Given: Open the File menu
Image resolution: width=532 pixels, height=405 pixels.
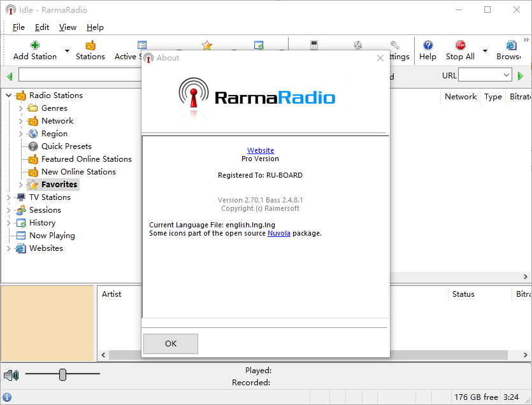Looking at the screenshot, I should click(x=18, y=27).
